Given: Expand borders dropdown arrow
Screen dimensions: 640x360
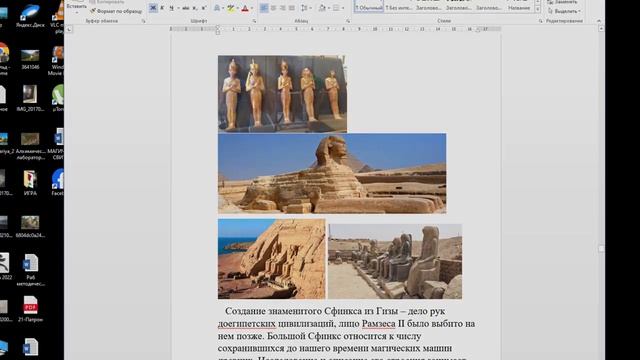Looking at the screenshot, I should coord(342,8).
